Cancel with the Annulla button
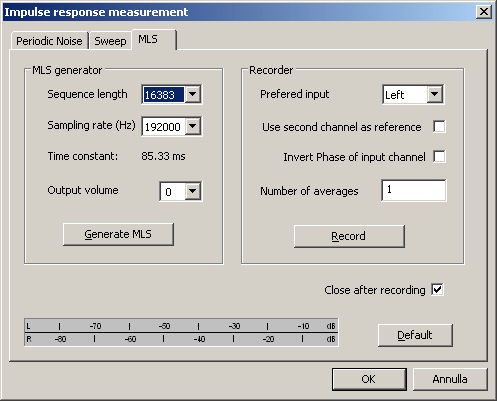 tap(450, 379)
